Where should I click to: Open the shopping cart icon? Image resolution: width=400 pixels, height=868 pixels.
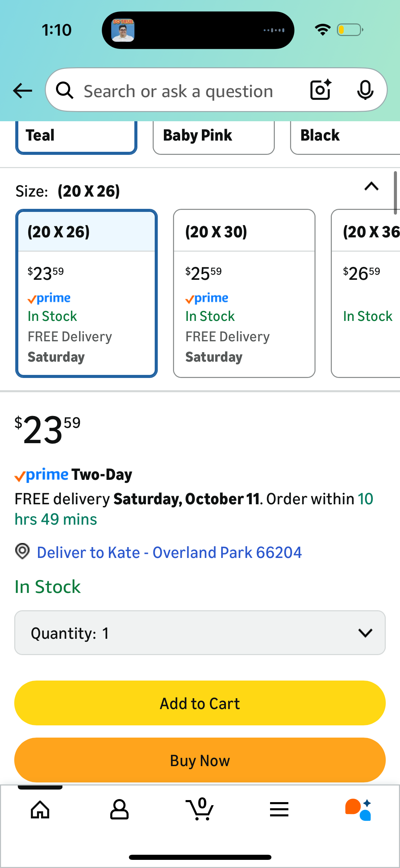tap(200, 810)
